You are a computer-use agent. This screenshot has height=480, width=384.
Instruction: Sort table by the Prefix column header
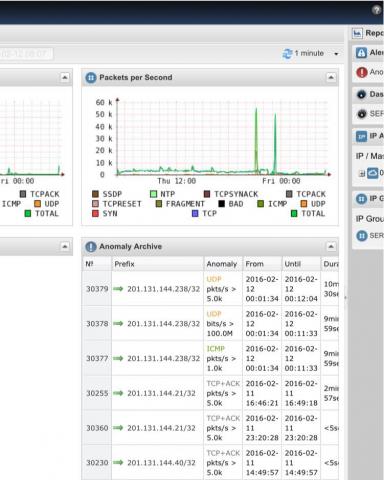[x=124, y=264]
